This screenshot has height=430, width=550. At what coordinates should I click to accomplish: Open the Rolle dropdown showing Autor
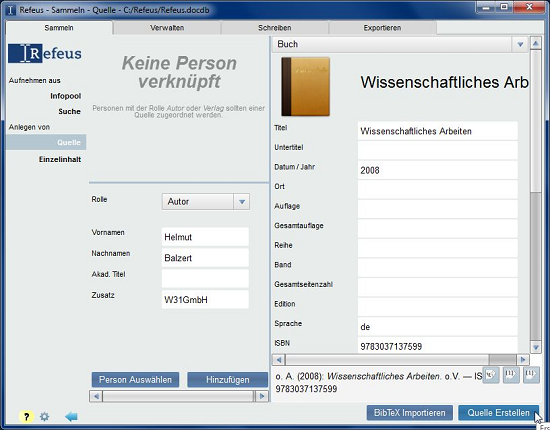[206, 202]
